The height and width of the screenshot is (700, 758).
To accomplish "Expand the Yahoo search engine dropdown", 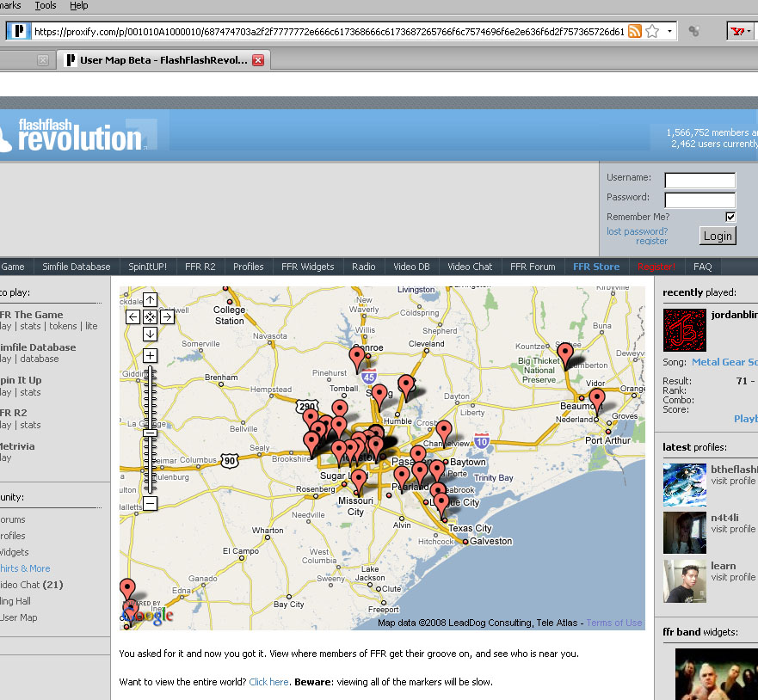I will pos(749,32).
